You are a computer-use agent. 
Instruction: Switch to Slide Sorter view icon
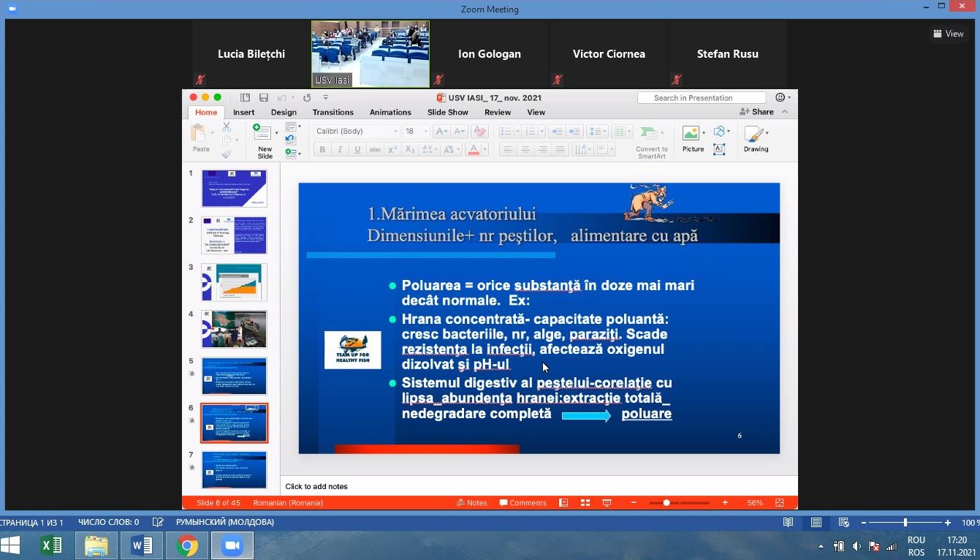point(585,503)
